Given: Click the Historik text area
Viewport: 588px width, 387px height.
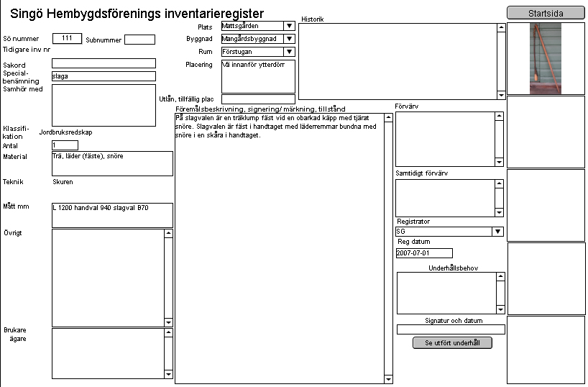Looking at the screenshot, I should click(x=398, y=62).
